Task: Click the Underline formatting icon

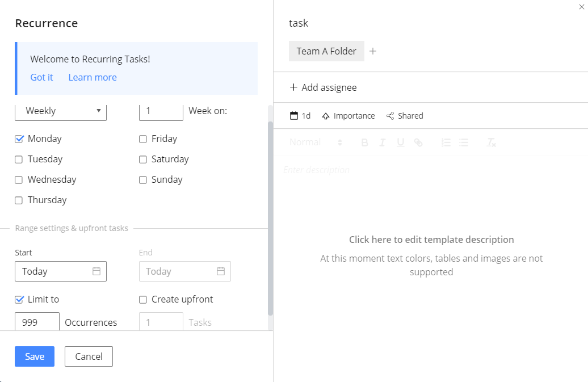Action: [x=400, y=142]
